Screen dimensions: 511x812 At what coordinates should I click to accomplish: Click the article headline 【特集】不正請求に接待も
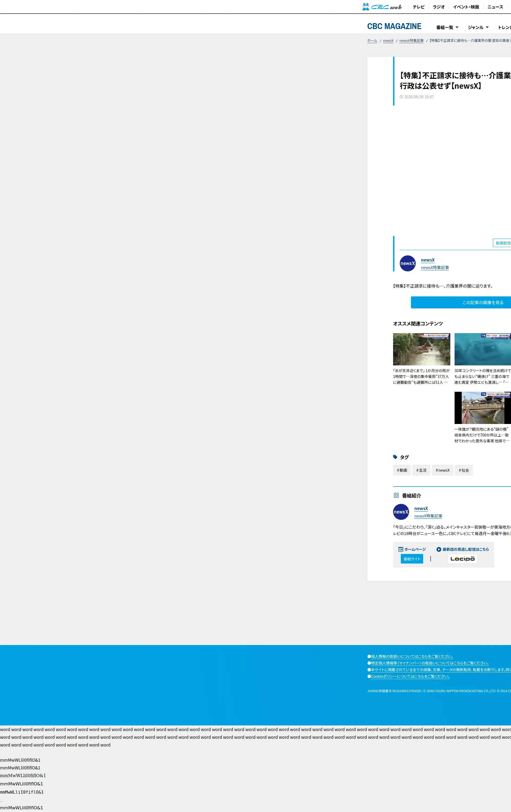[x=455, y=81]
